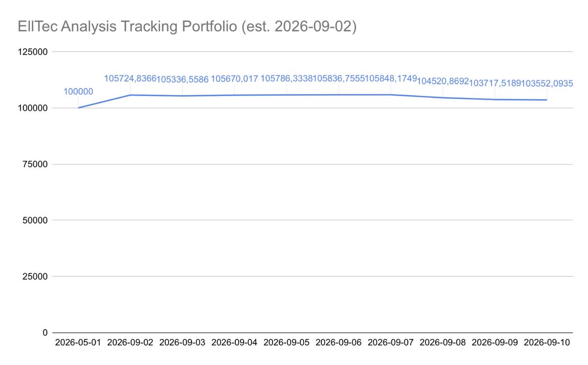Select the data label 103552,0935
This screenshot has width=588, height=365.
click(547, 83)
